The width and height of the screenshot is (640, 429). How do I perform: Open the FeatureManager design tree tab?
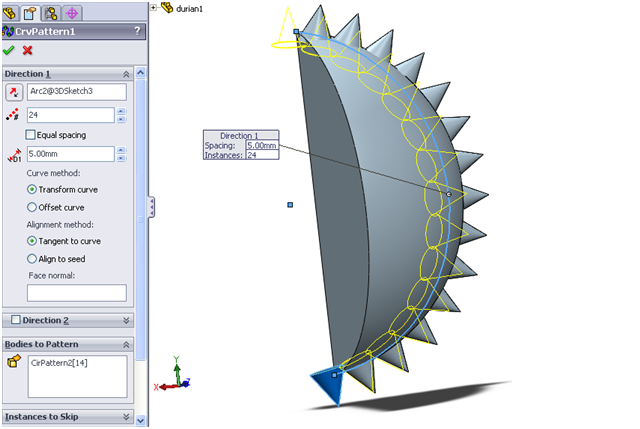pyautogui.click(x=10, y=13)
